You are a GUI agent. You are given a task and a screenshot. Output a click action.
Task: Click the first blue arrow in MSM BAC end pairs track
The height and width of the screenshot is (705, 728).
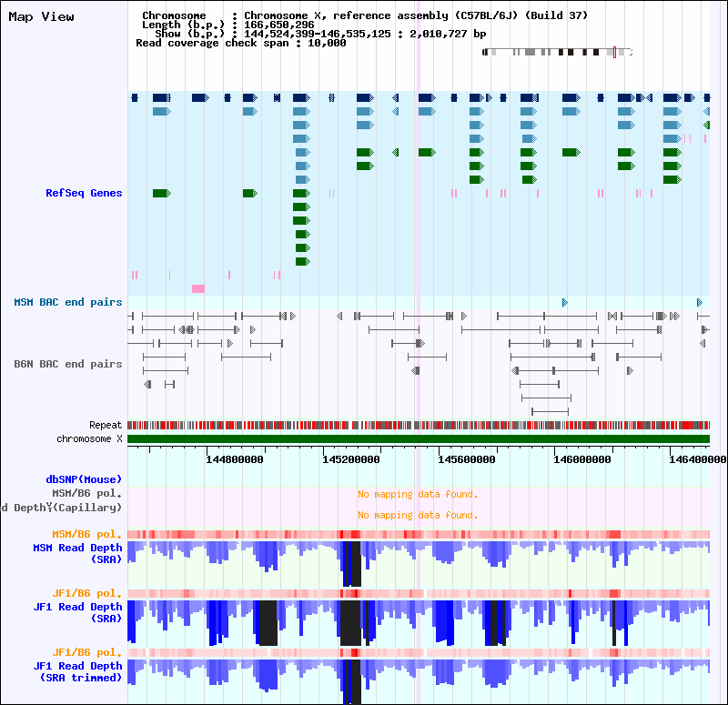[x=565, y=303]
